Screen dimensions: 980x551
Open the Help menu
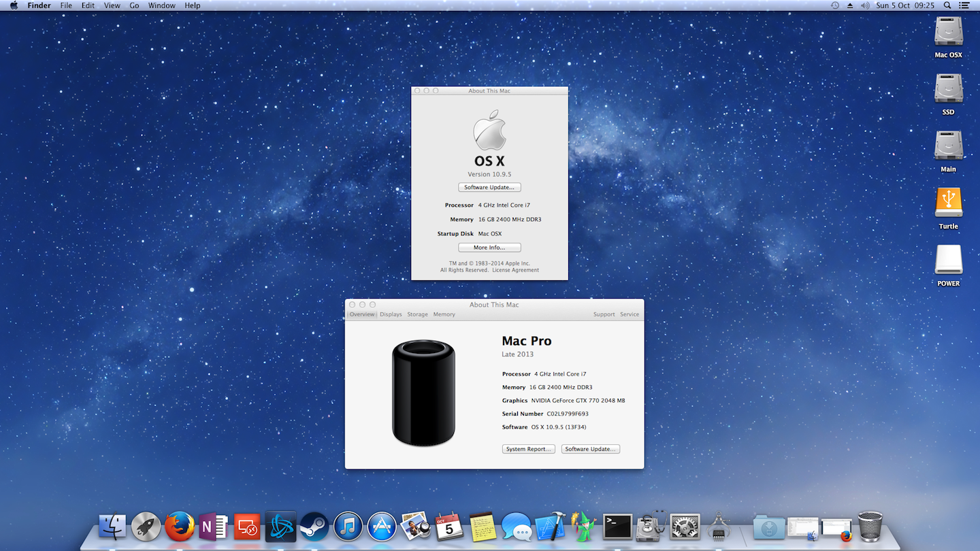click(193, 5)
